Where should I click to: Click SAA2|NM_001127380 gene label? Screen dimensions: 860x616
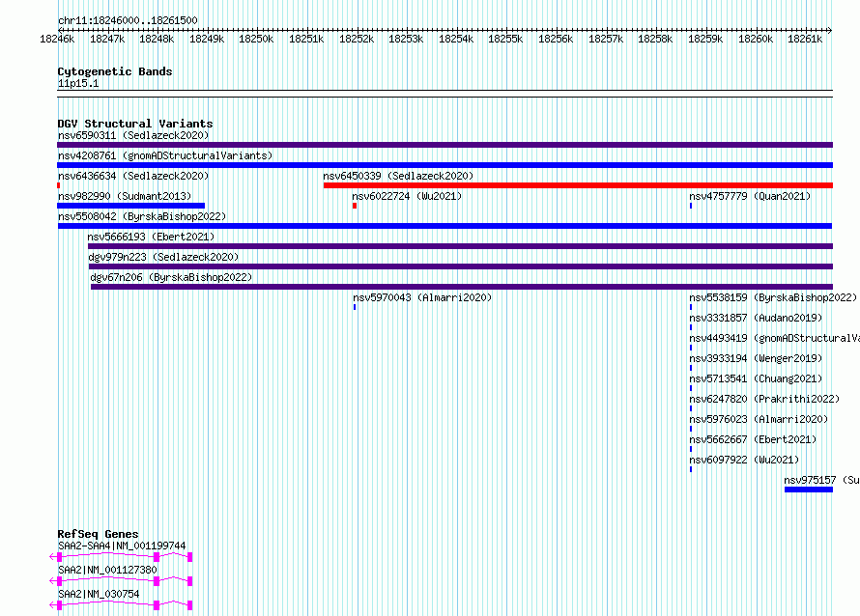pyautogui.click(x=107, y=570)
